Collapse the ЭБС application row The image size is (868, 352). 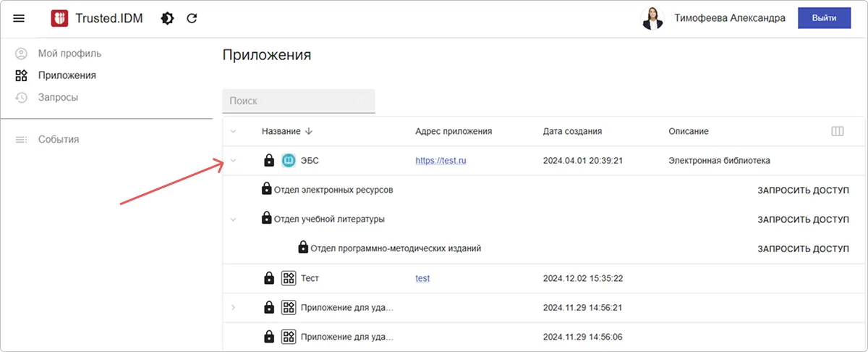click(233, 160)
